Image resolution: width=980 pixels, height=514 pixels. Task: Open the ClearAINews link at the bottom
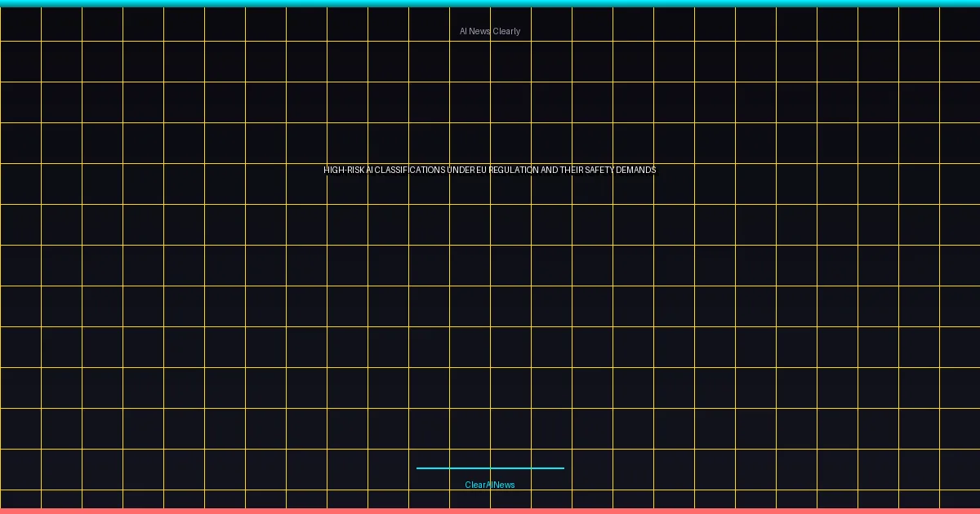490,485
